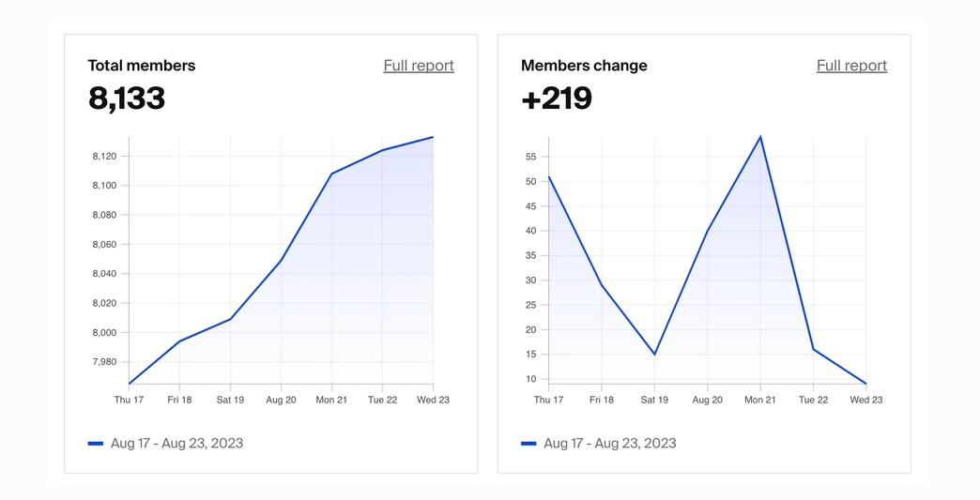The image size is (980, 500).
Task: Select the Total members date range legend label
Action: coord(176,443)
